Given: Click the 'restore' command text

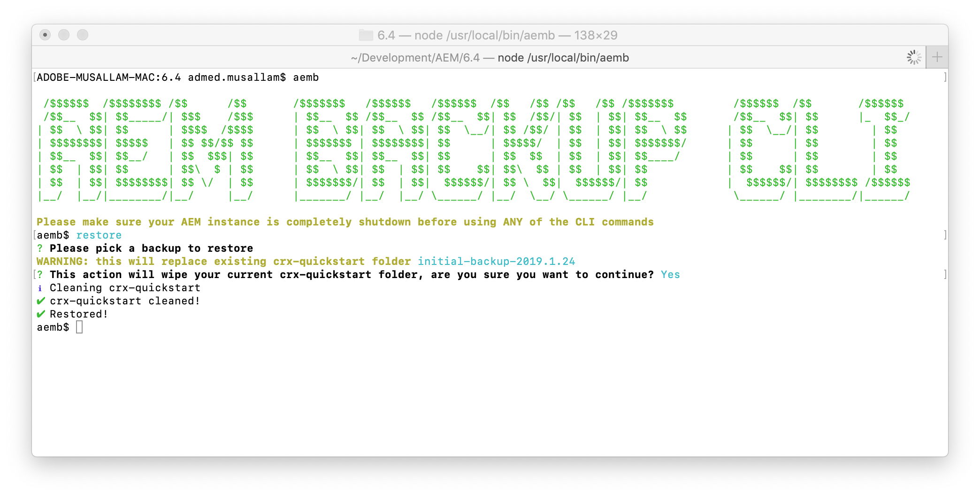Looking at the screenshot, I should [x=99, y=235].
